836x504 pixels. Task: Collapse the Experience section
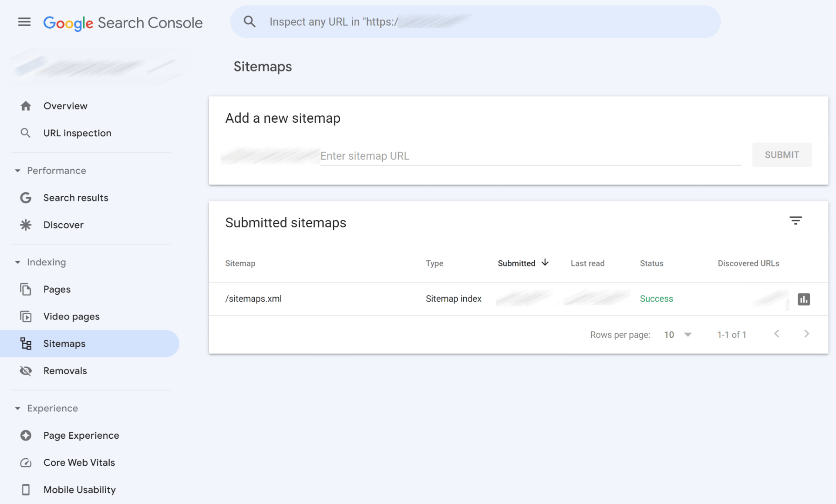[17, 408]
